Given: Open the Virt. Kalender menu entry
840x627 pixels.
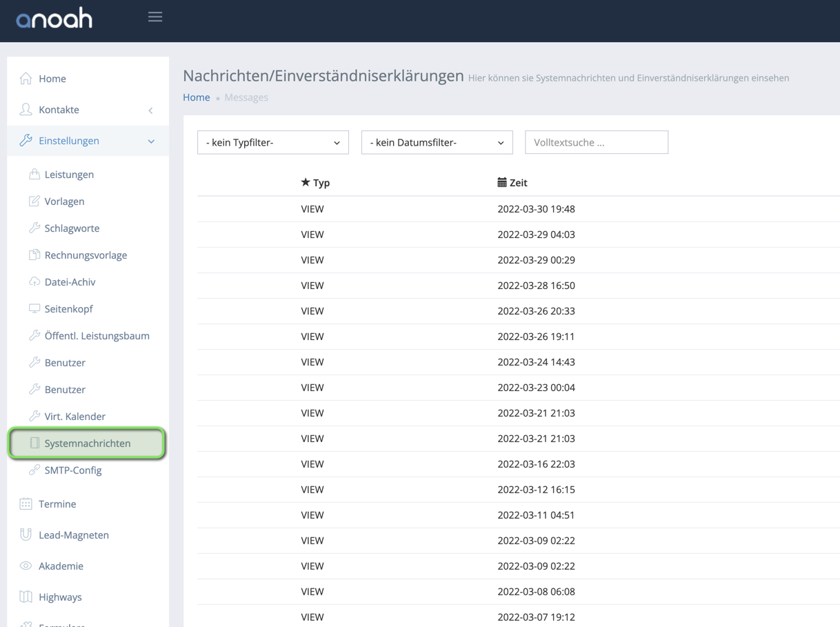Looking at the screenshot, I should click(x=74, y=417).
